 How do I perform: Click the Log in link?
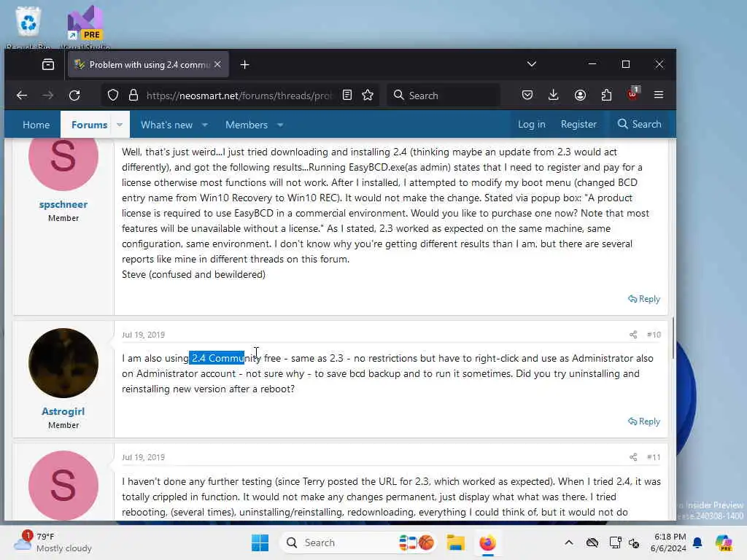pyautogui.click(x=532, y=124)
